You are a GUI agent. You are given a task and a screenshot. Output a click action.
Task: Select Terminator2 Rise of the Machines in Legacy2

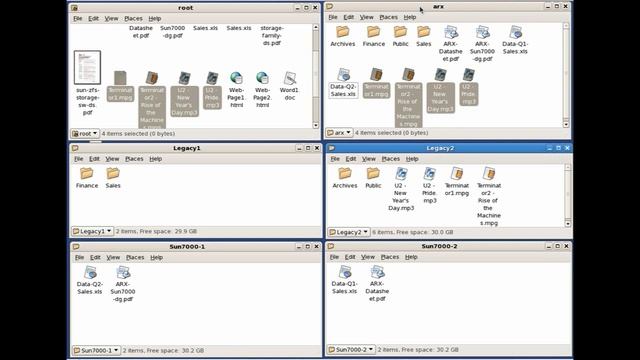tap(489, 173)
